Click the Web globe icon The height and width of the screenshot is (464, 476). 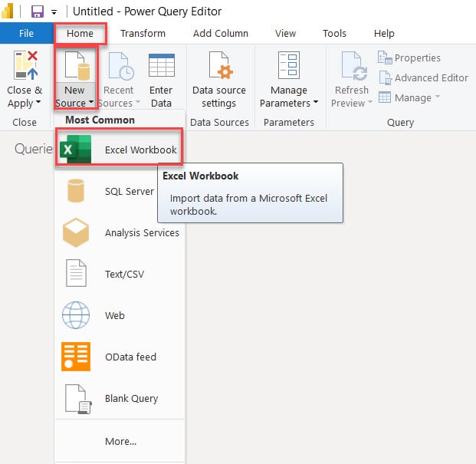point(76,315)
